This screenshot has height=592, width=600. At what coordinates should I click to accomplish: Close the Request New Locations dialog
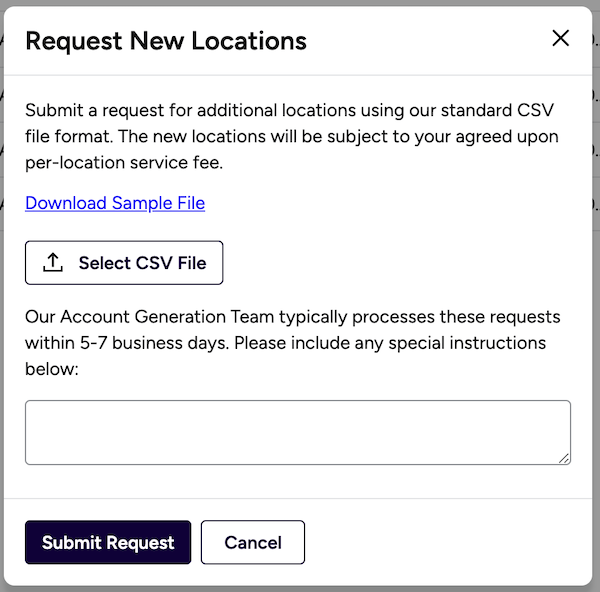coord(561,38)
